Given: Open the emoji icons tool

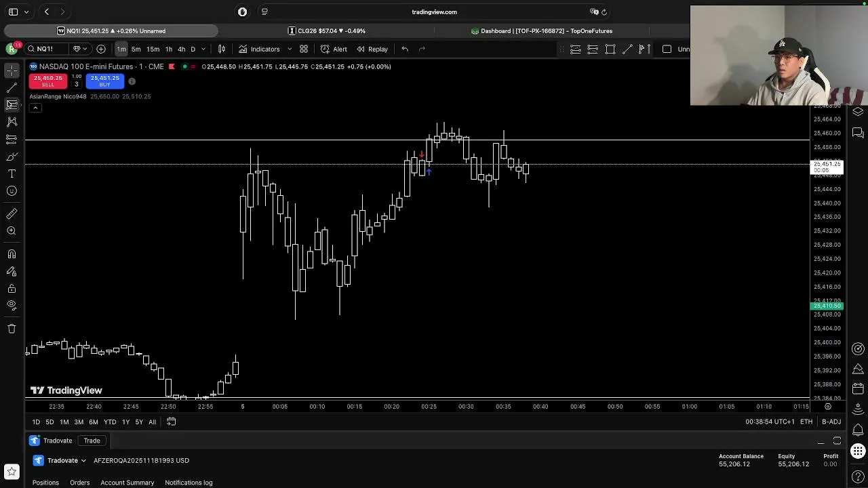Looking at the screenshot, I should tap(12, 191).
